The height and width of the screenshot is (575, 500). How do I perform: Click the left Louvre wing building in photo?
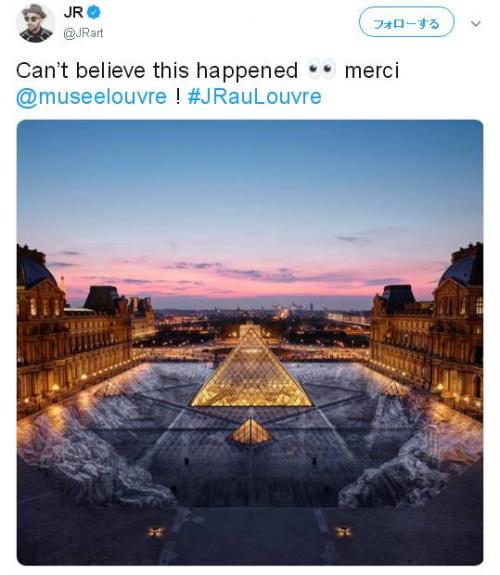coord(73,330)
